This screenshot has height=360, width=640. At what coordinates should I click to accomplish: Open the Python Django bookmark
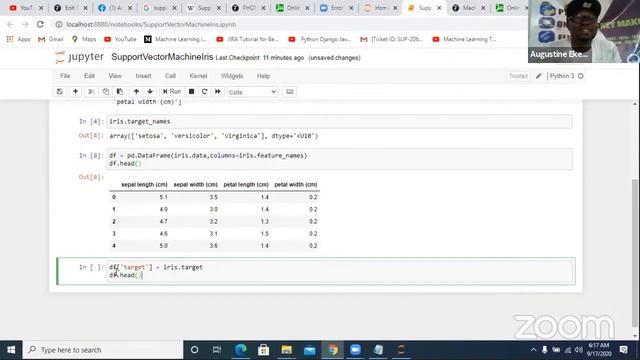(x=320, y=39)
